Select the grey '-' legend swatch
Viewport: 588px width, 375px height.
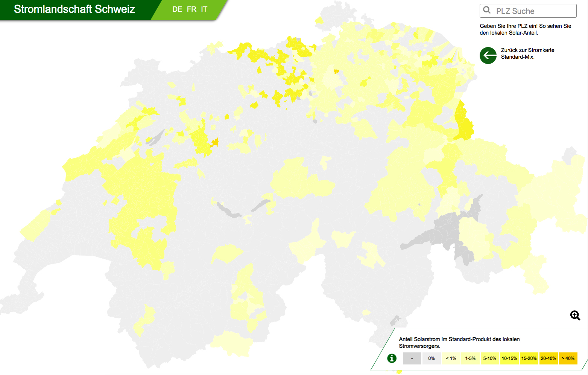pos(412,358)
